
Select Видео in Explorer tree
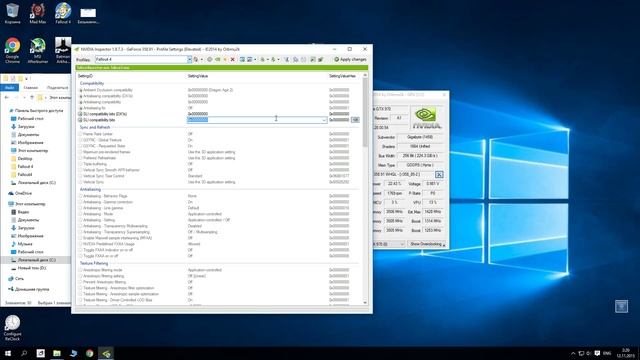coord(23,212)
